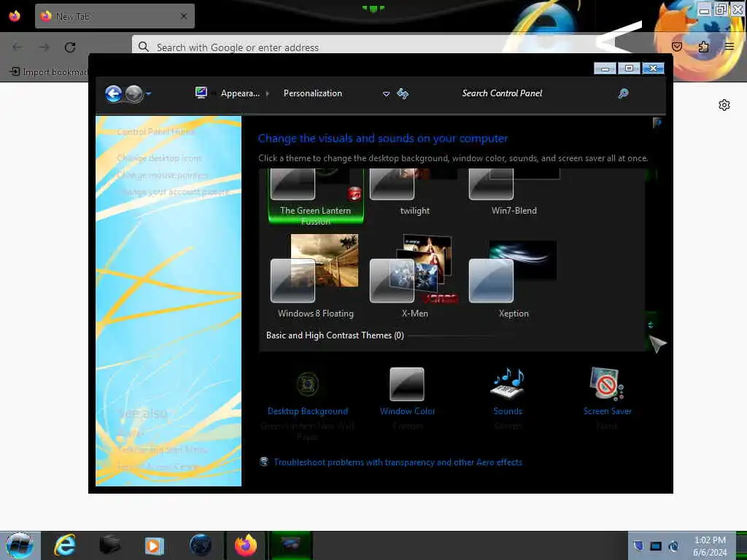
Task: Open Firefox extensions puzzle icon
Action: (x=703, y=47)
